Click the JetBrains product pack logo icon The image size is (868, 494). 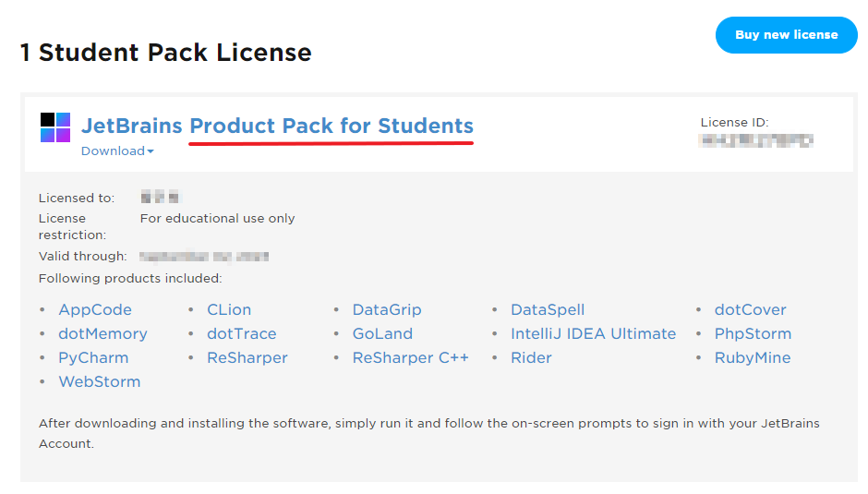55,127
